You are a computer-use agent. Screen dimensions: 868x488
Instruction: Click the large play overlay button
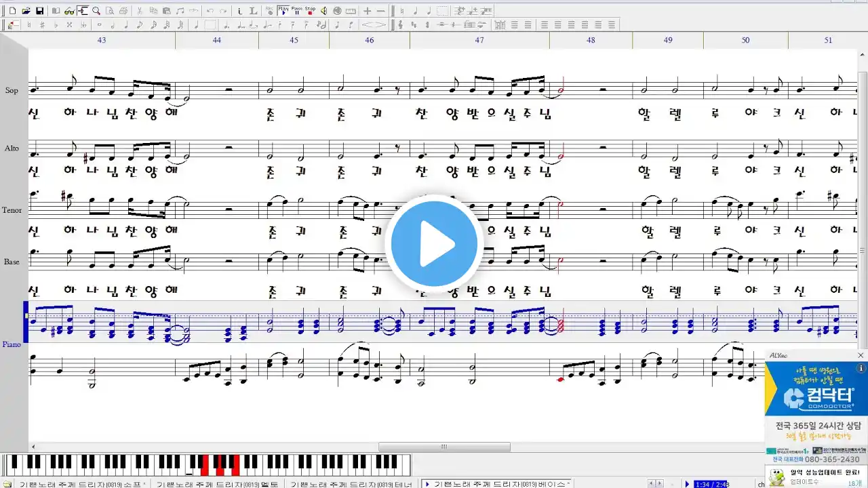coord(434,243)
